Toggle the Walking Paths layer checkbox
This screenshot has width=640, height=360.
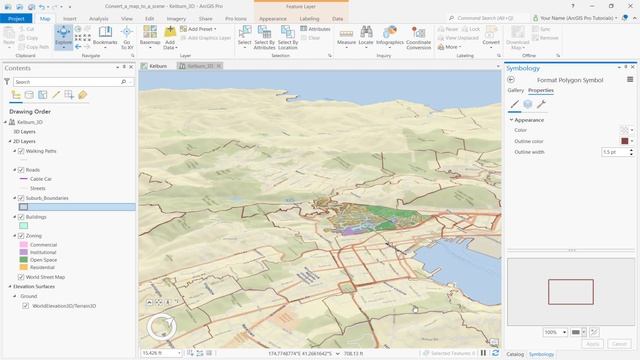tap(21, 151)
